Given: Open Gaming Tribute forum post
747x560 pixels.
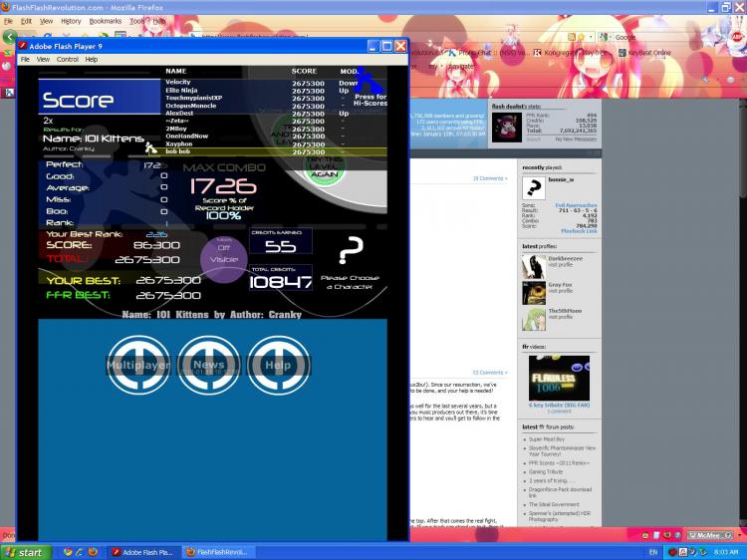Looking at the screenshot, I should (x=546, y=472).
